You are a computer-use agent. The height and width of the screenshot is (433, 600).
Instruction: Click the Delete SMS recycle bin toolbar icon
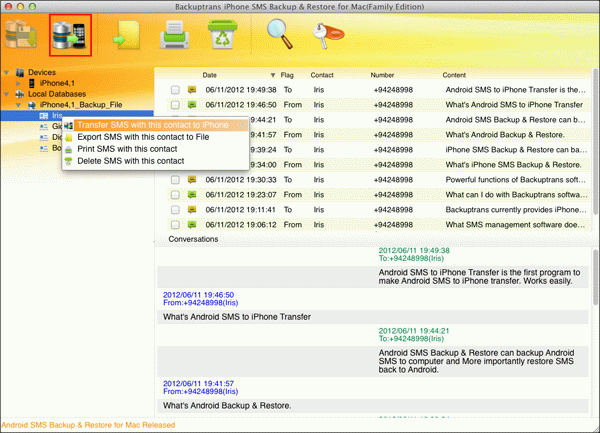(x=222, y=34)
